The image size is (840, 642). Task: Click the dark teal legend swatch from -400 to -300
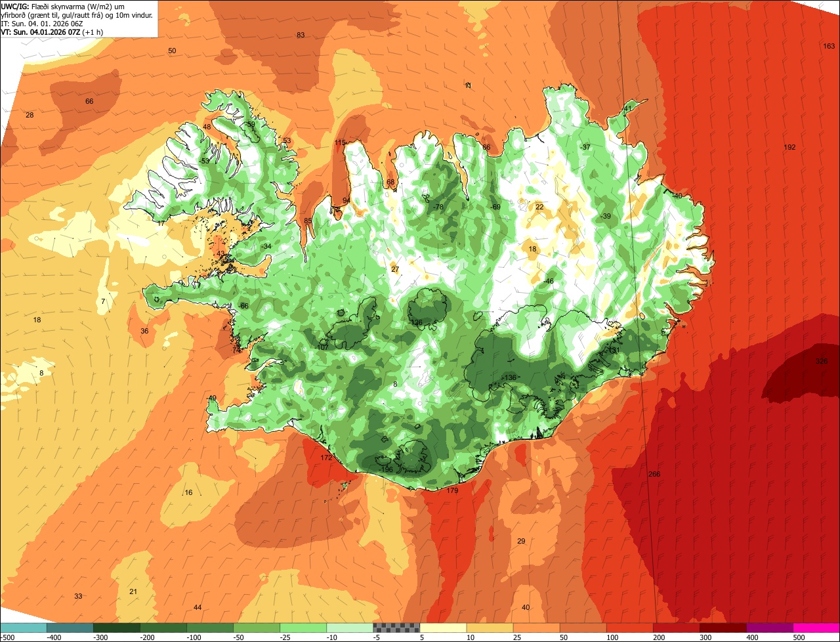tap(70, 628)
